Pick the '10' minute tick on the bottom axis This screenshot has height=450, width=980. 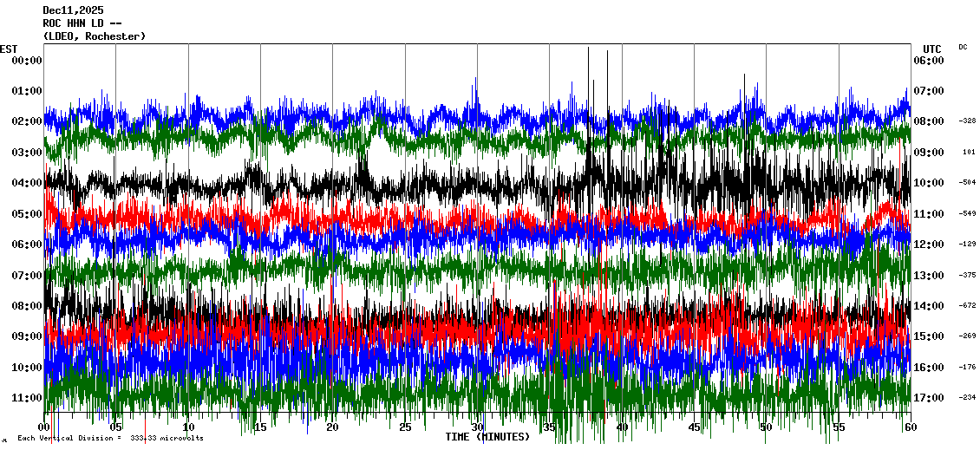click(189, 427)
